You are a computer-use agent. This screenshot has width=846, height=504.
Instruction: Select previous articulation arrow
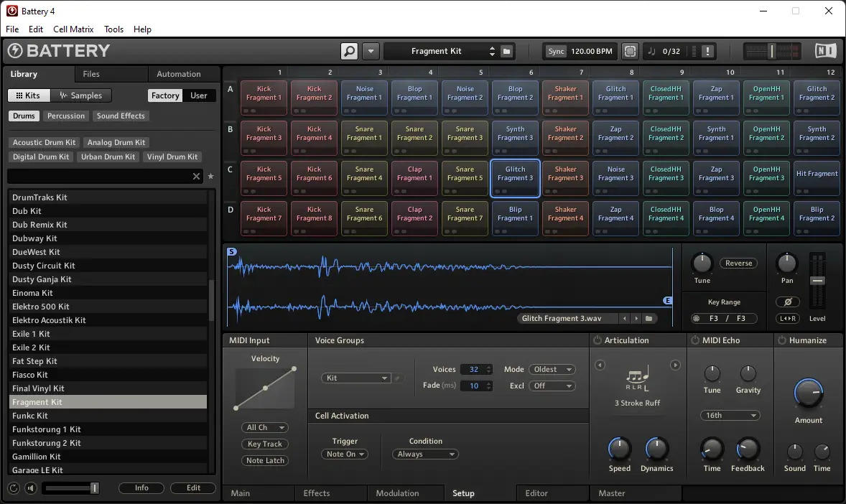point(600,365)
